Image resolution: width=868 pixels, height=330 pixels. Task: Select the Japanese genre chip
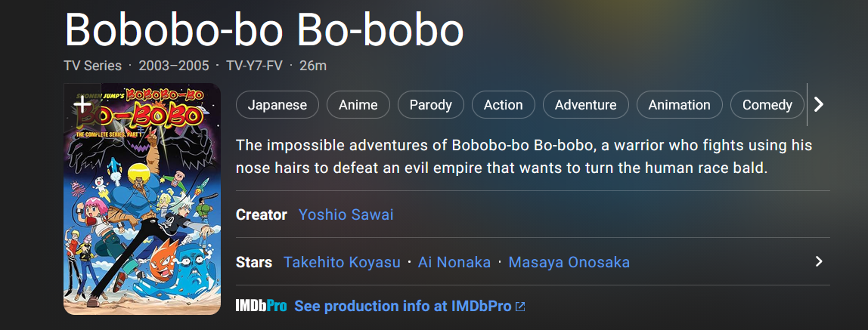pyautogui.click(x=277, y=104)
